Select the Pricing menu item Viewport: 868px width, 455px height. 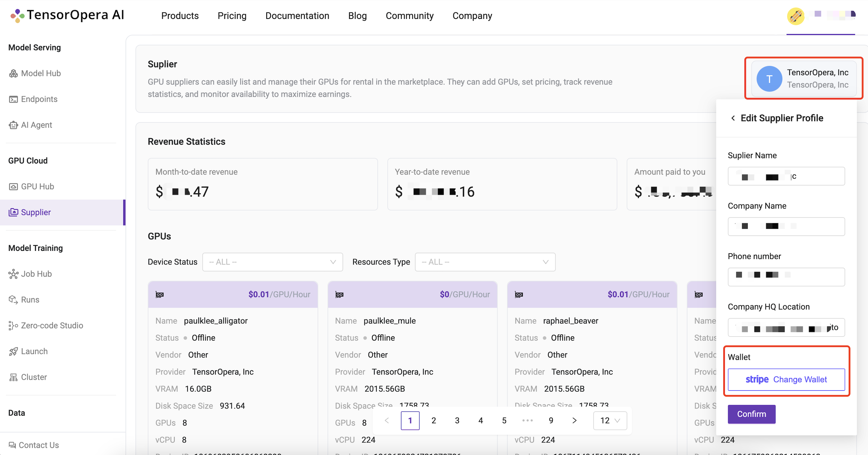tap(232, 15)
